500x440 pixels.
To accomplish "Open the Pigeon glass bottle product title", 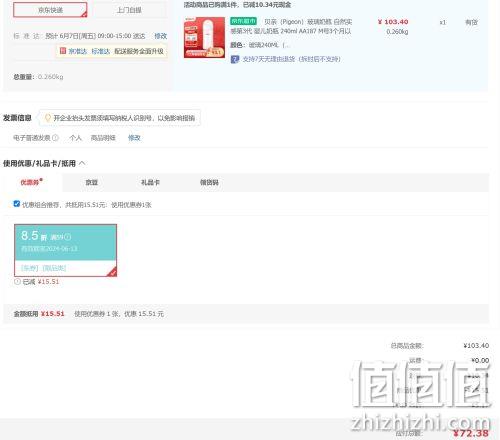I will click(x=291, y=27).
